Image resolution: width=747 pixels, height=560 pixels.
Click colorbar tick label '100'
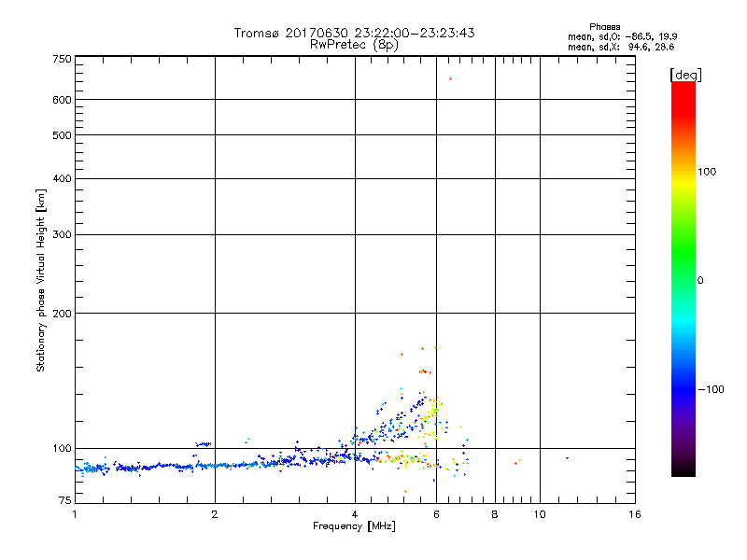coord(707,172)
